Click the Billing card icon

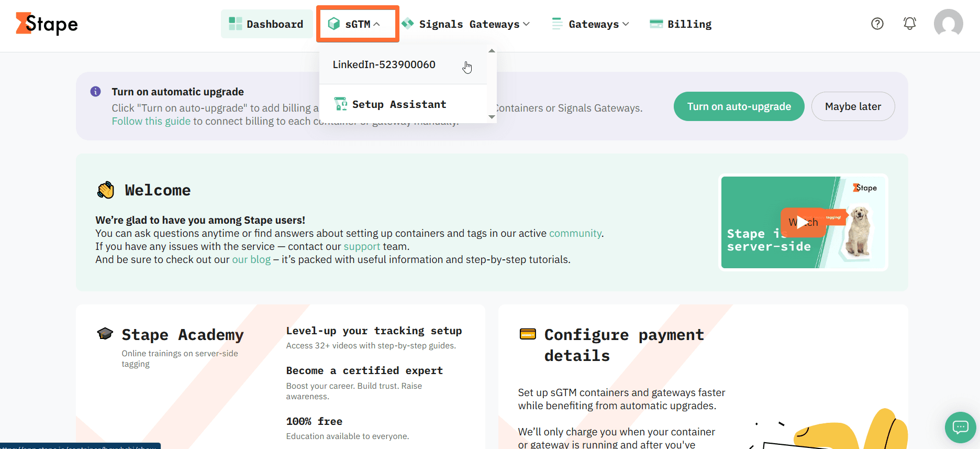[x=656, y=24]
